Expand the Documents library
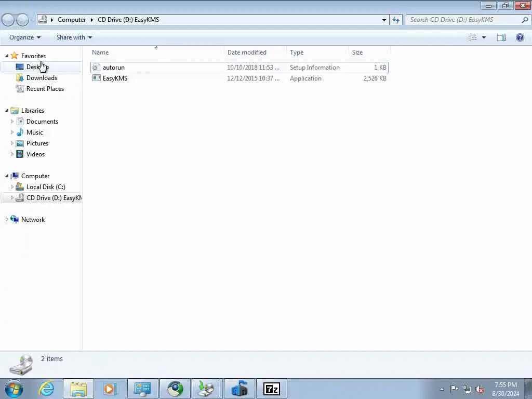 tap(12, 121)
